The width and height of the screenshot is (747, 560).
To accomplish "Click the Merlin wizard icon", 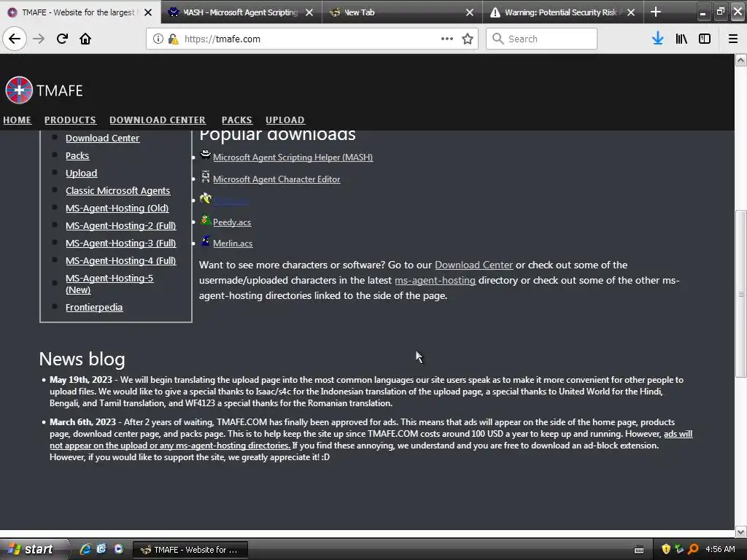I will 205,241.
